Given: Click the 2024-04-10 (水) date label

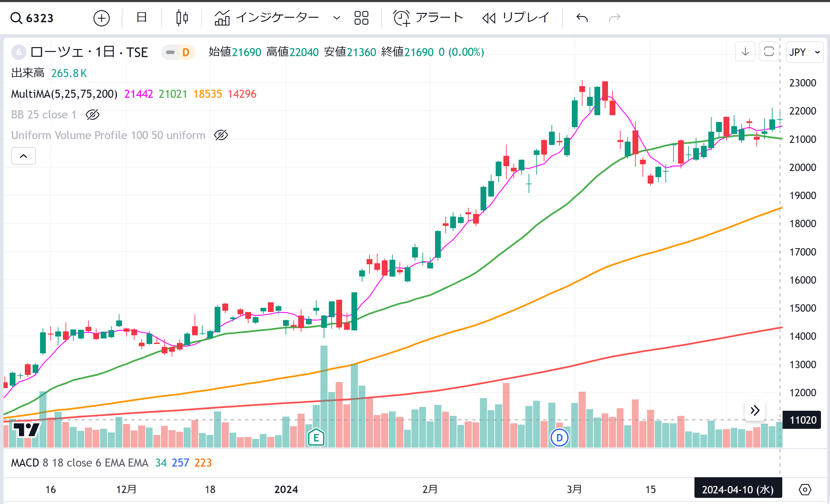Looking at the screenshot, I should coord(738,489).
